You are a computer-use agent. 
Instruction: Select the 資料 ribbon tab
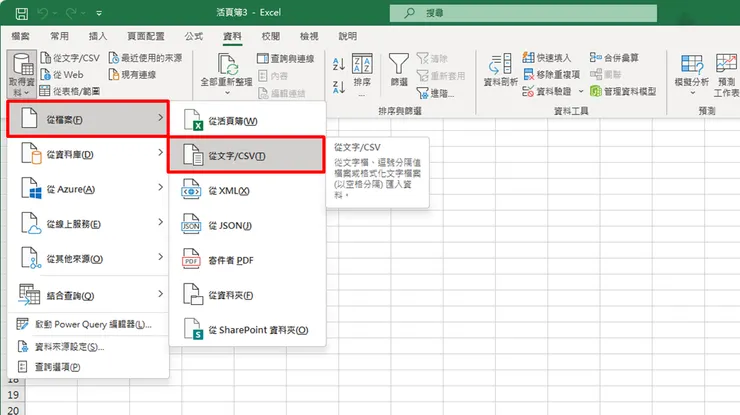point(232,36)
